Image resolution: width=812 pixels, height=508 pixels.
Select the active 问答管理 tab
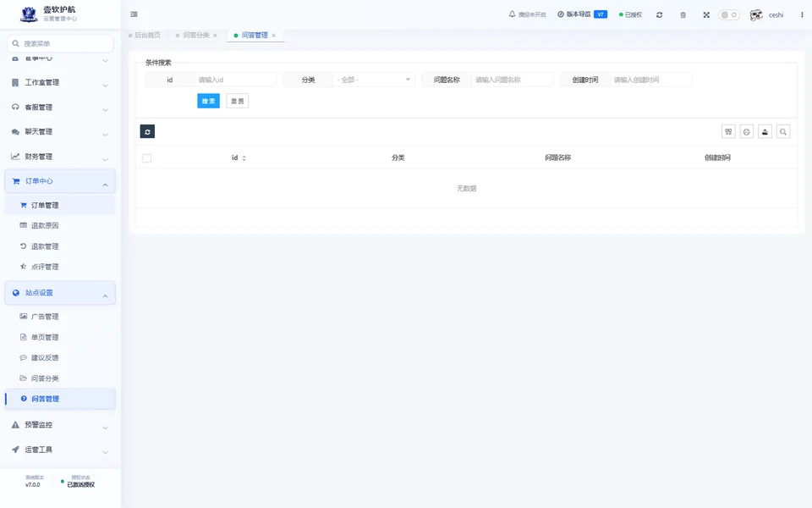click(255, 36)
